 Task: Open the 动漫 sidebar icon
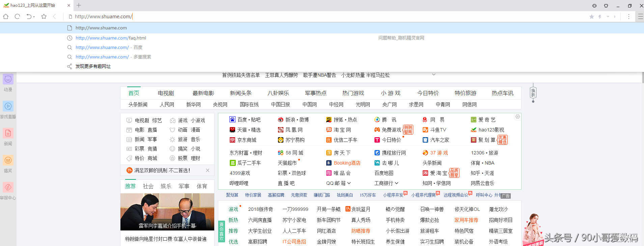point(8,79)
